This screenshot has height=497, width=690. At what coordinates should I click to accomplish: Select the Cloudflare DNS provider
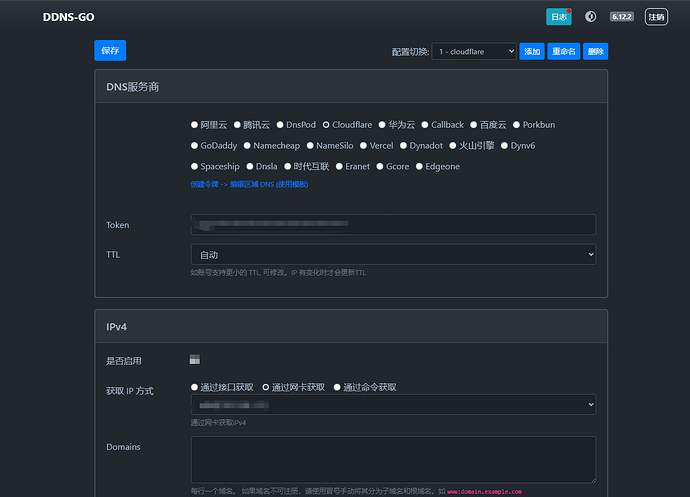pos(326,125)
